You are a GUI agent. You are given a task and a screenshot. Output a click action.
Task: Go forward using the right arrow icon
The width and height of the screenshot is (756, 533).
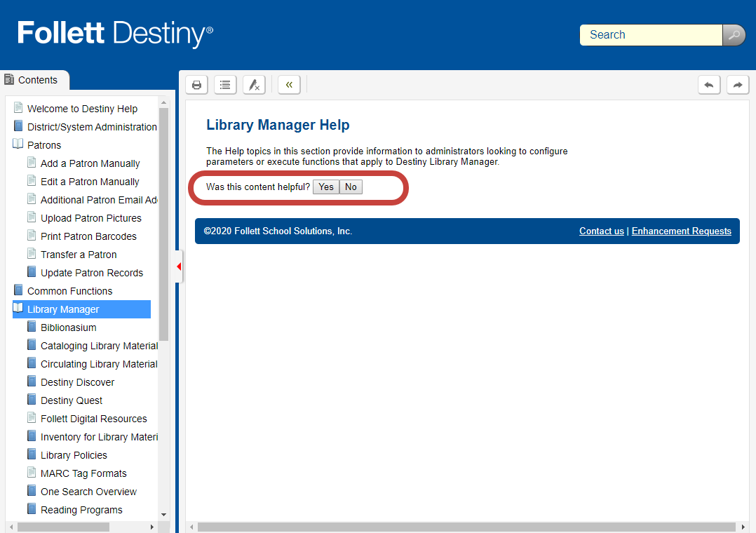point(738,85)
